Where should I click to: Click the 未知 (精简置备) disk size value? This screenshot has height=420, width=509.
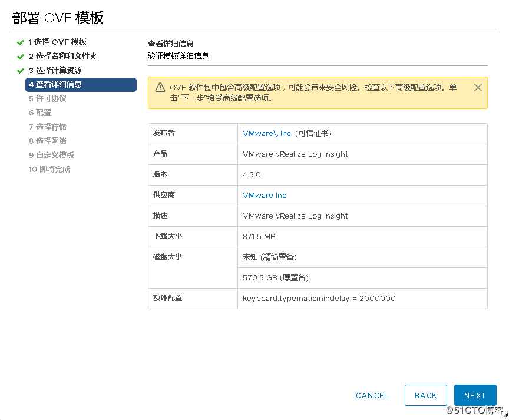click(269, 257)
